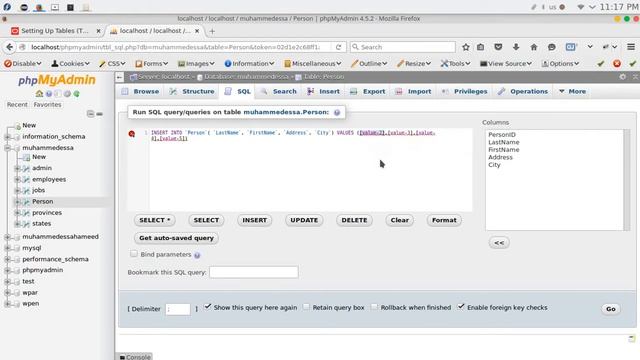Click the Person table icon in the tree
This screenshot has width=640, height=360.
click(x=26, y=202)
